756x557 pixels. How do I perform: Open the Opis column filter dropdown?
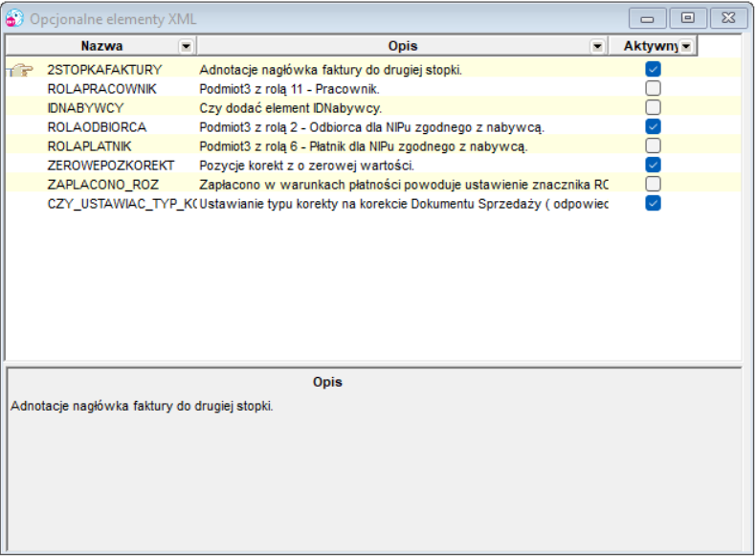point(597,46)
